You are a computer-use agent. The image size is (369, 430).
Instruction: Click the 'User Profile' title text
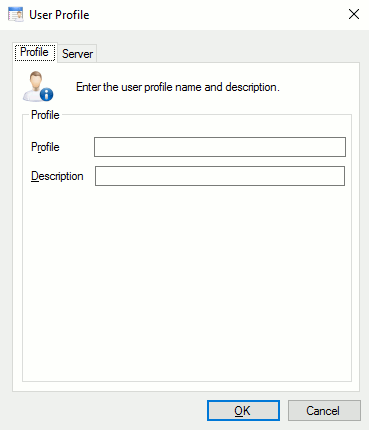coord(59,15)
